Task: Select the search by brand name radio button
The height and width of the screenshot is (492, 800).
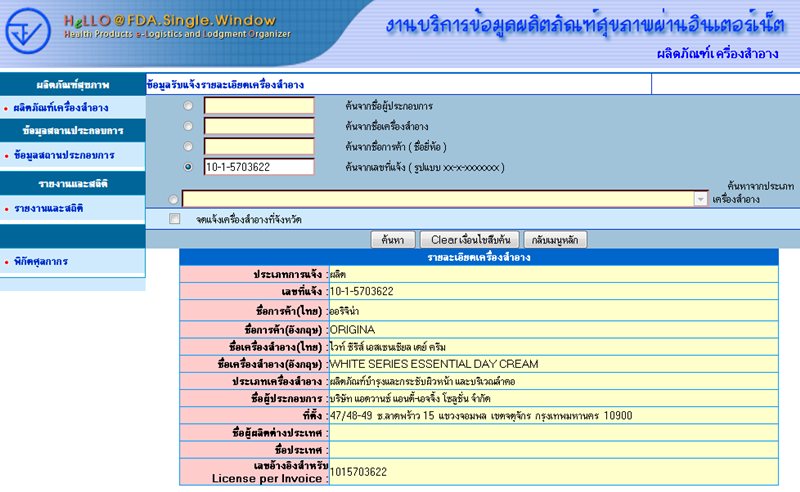Action: (x=188, y=146)
